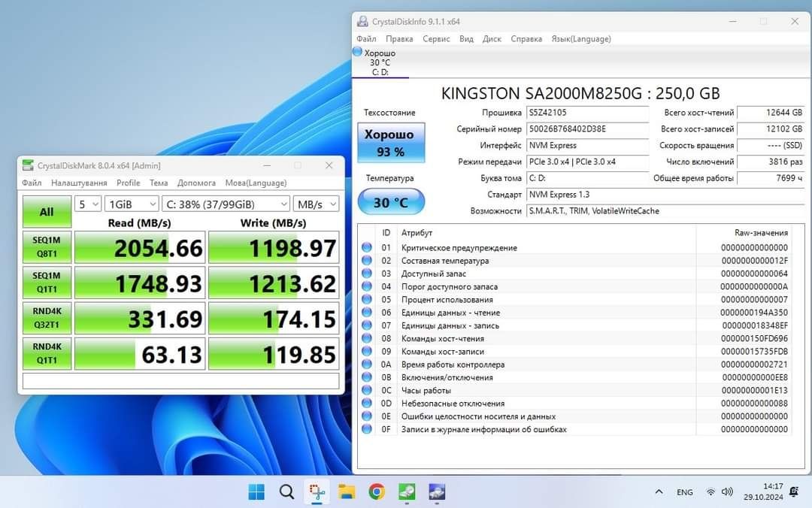
Task: Open the test count dropdown showing 5
Action: click(x=88, y=204)
